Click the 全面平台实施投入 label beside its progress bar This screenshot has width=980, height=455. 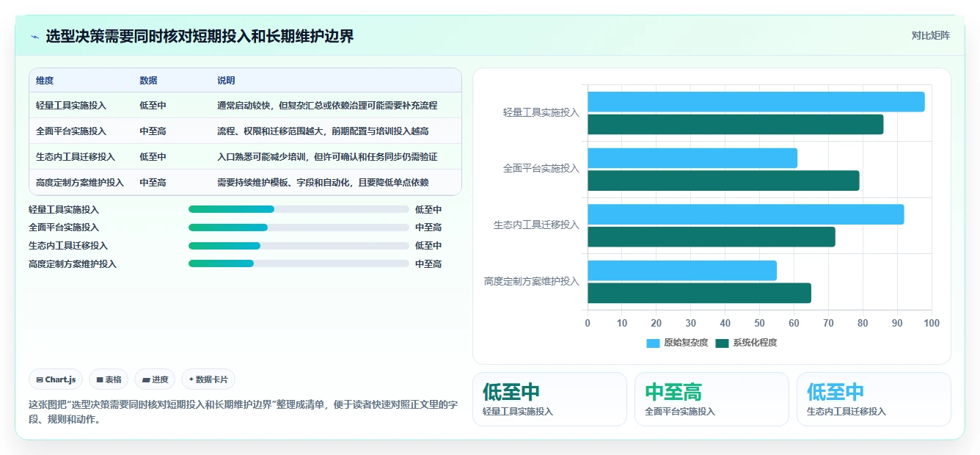[x=64, y=227]
